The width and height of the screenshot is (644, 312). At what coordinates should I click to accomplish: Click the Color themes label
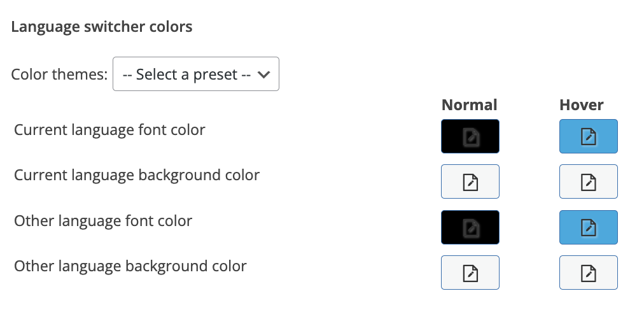coord(59,74)
